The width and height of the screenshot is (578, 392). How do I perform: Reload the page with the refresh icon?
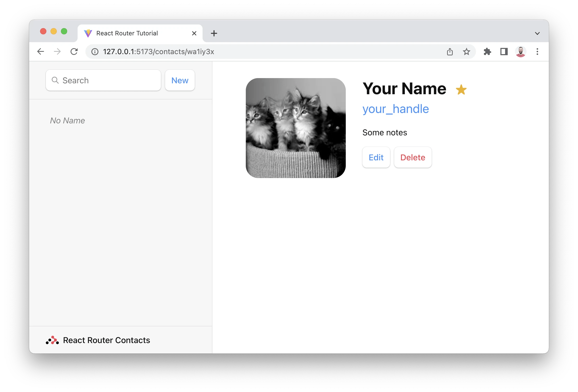coord(74,51)
